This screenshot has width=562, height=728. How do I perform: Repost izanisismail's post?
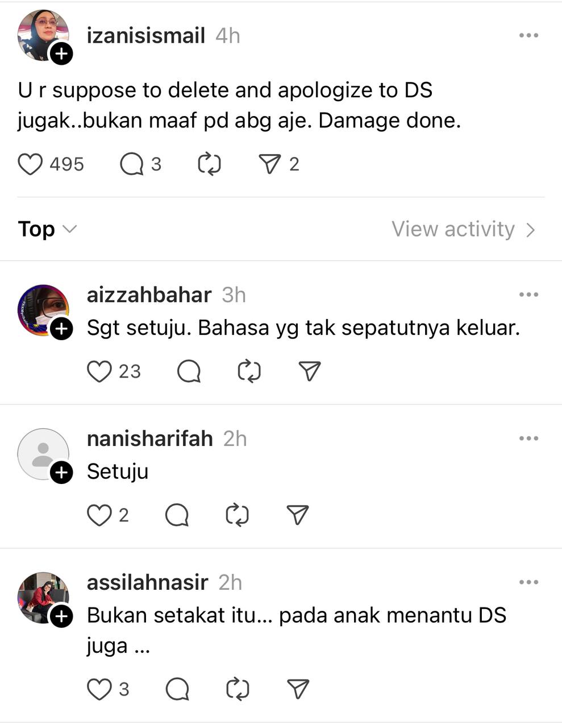click(x=209, y=164)
